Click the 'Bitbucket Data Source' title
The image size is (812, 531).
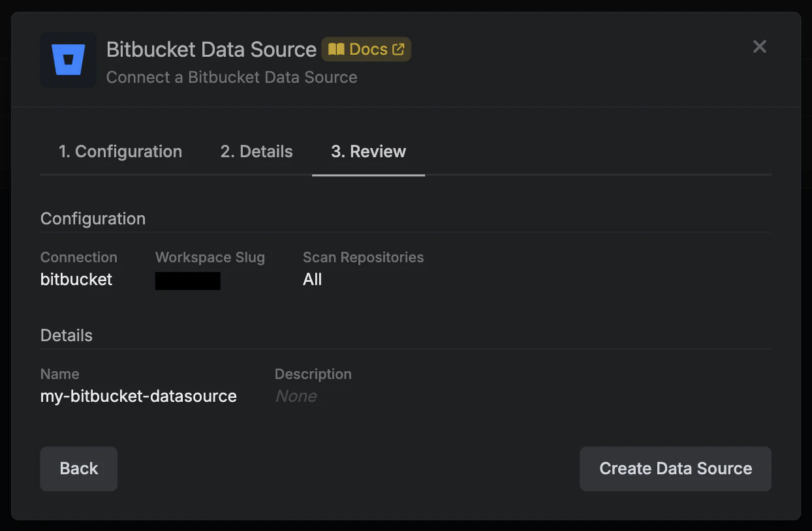click(x=211, y=50)
